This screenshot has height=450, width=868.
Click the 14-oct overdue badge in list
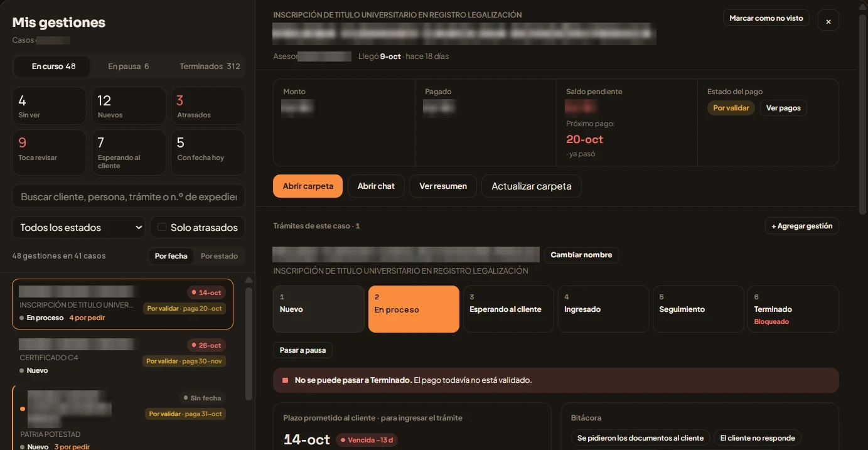point(206,292)
